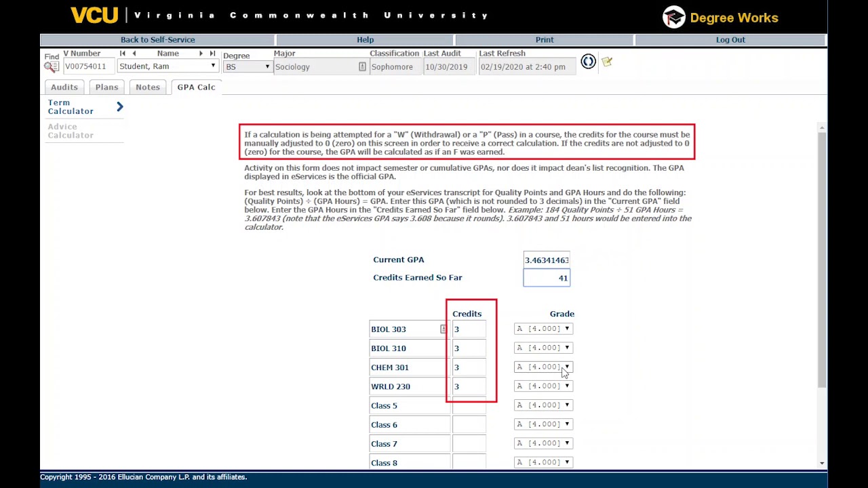
Task: Open the student Name dropdown
Action: [167, 66]
